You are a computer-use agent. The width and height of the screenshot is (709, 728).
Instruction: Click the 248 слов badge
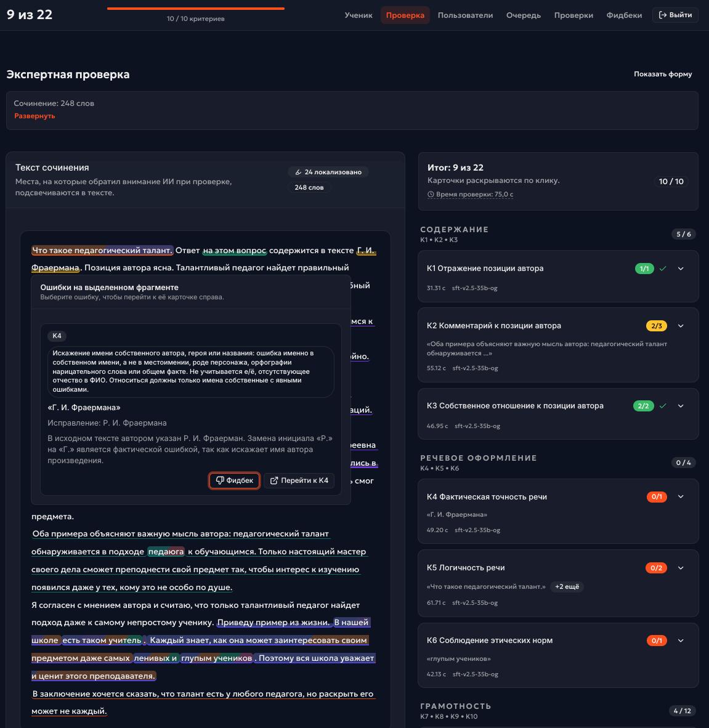click(x=309, y=187)
